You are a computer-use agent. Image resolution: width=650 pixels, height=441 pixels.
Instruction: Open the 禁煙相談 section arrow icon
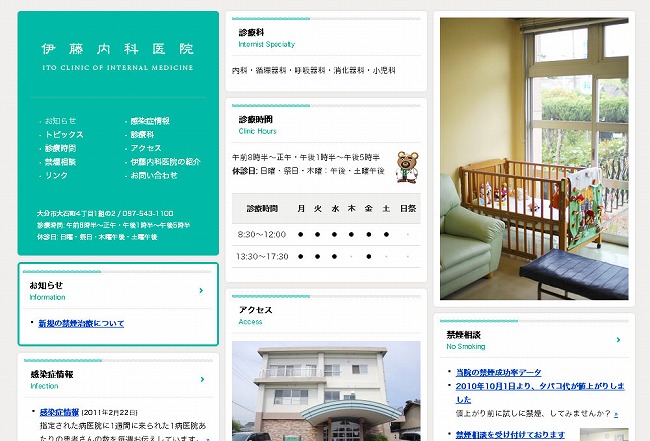pyautogui.click(x=618, y=340)
